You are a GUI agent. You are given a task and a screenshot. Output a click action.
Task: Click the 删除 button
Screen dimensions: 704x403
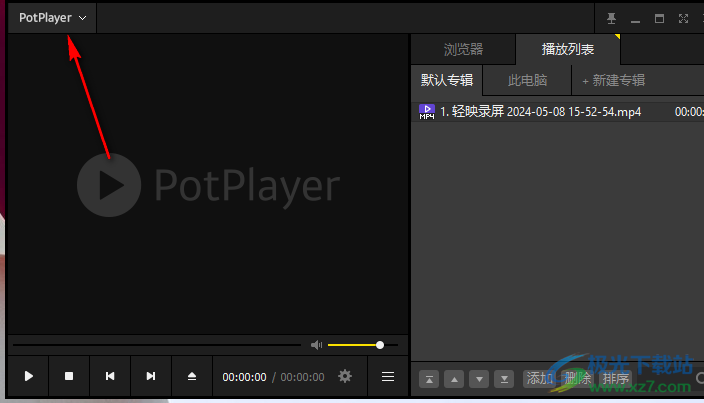pyautogui.click(x=577, y=379)
